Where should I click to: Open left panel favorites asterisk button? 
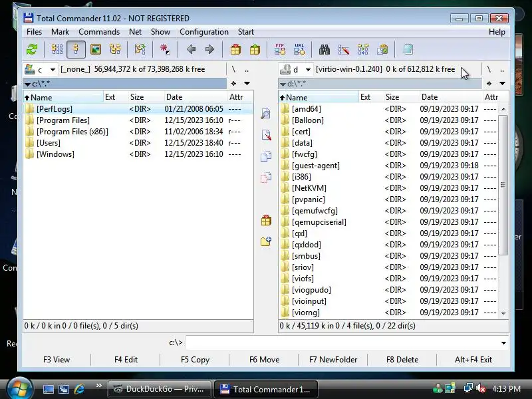tap(233, 84)
